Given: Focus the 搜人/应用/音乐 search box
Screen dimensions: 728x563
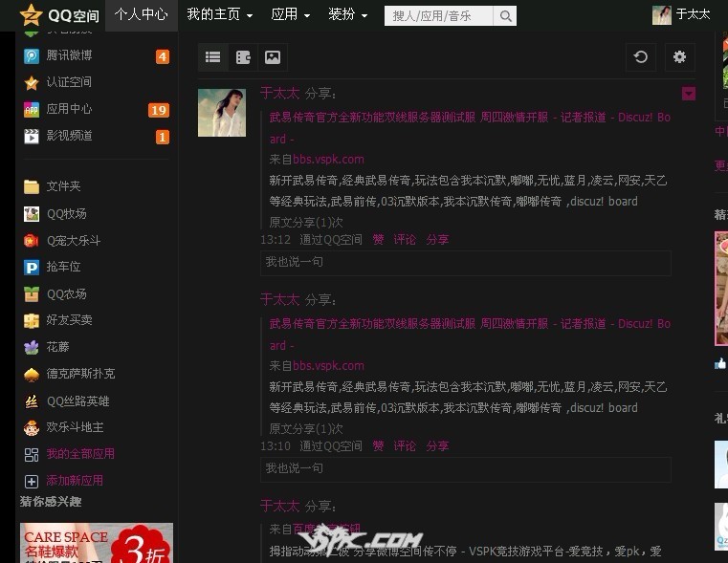Looking at the screenshot, I should coord(439,16).
